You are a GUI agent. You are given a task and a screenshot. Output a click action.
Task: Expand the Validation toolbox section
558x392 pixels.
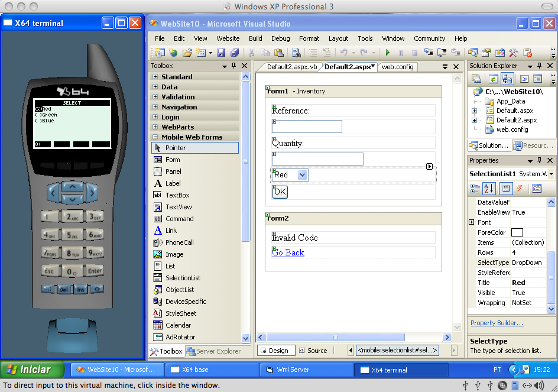pyautogui.click(x=155, y=96)
